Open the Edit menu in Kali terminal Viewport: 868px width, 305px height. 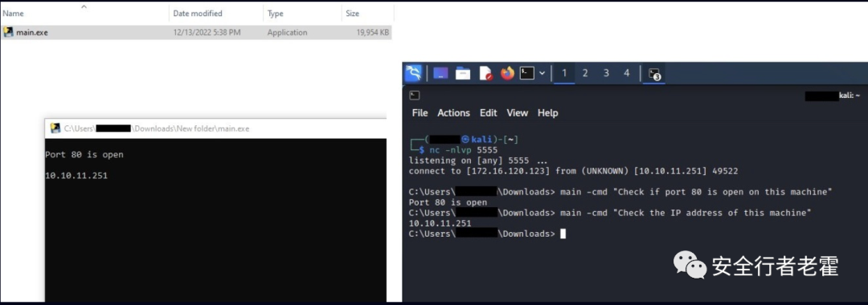489,112
